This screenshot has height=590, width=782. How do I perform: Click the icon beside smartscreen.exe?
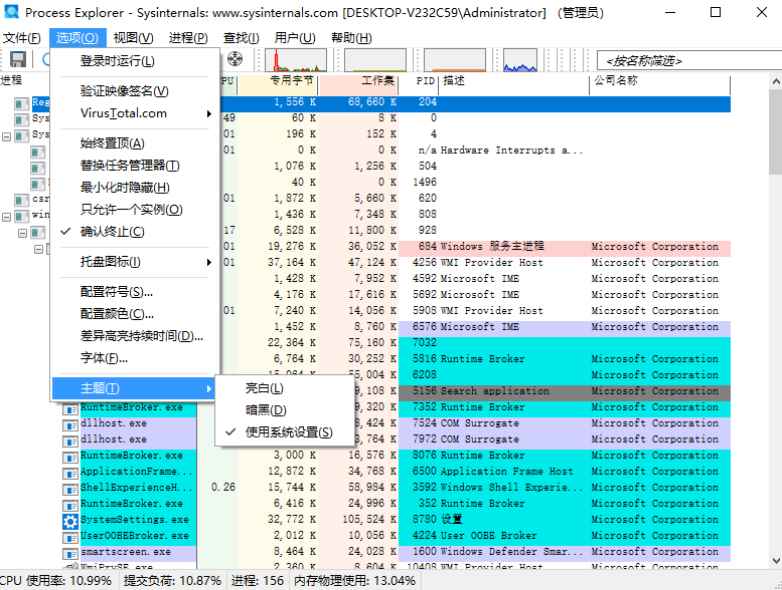click(70, 553)
